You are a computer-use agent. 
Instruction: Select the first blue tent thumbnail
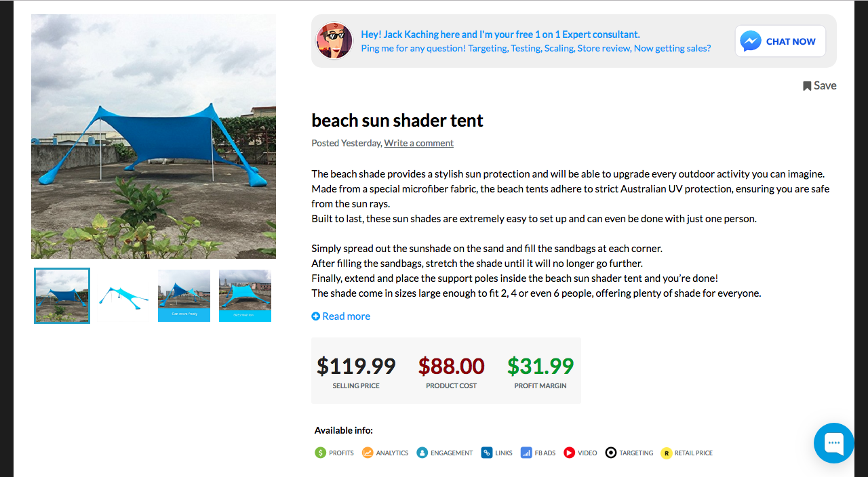click(x=62, y=295)
